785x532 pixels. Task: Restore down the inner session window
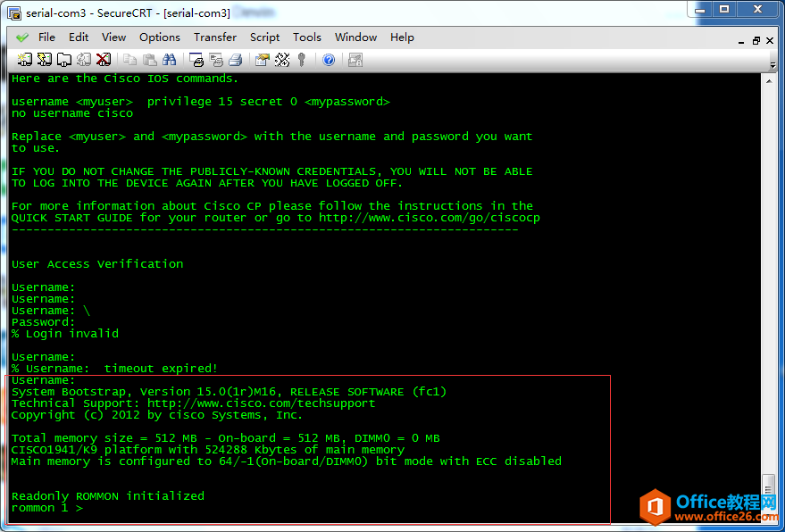coord(756,41)
